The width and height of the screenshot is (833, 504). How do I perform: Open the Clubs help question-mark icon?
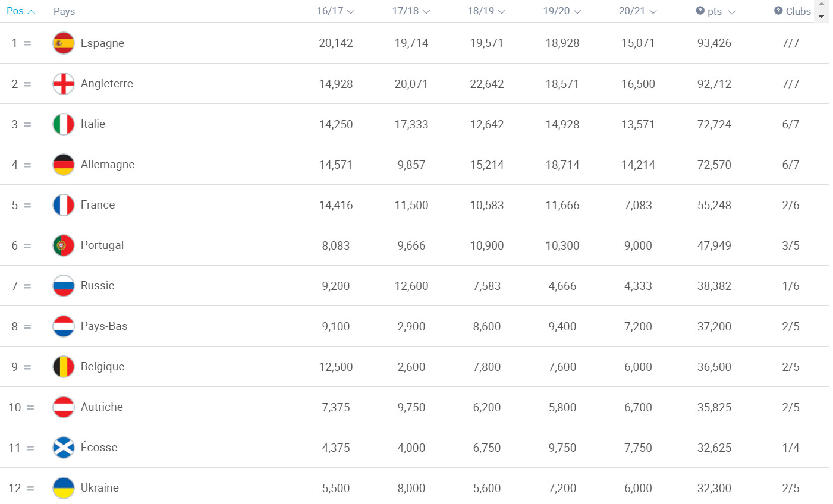778,11
